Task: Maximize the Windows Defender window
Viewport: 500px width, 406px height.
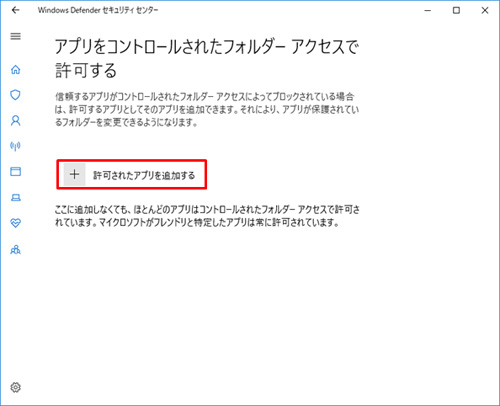Action: point(456,10)
